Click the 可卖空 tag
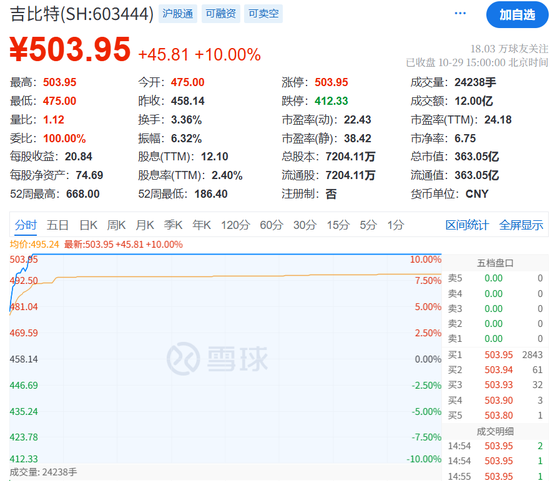 (263, 14)
